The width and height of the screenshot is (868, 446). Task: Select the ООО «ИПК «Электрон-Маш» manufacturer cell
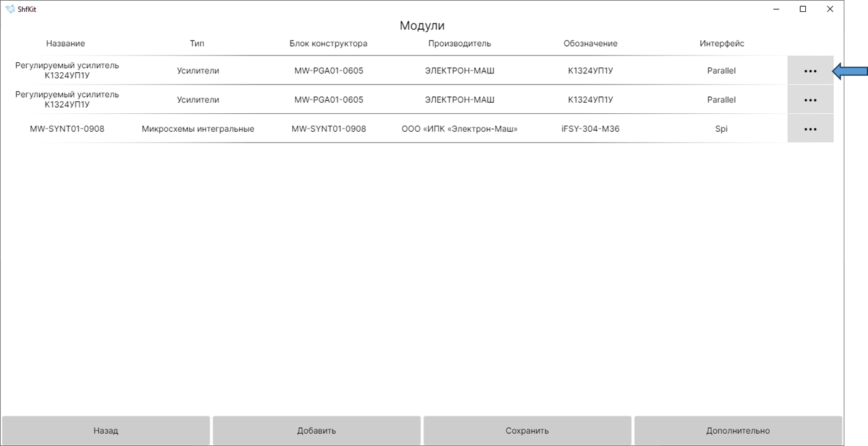[459, 129]
